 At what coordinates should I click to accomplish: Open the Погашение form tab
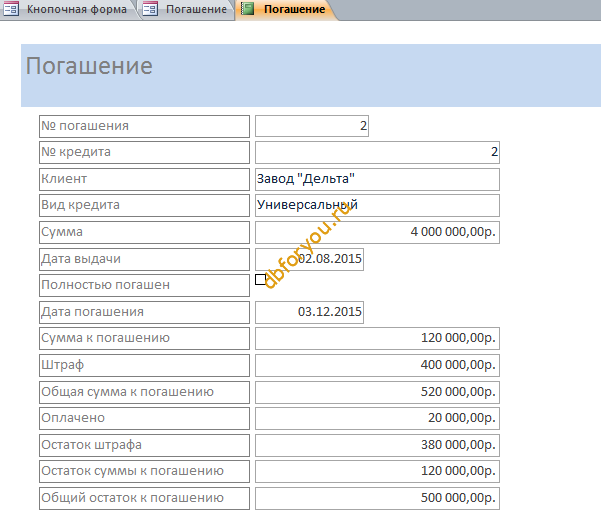(x=187, y=9)
